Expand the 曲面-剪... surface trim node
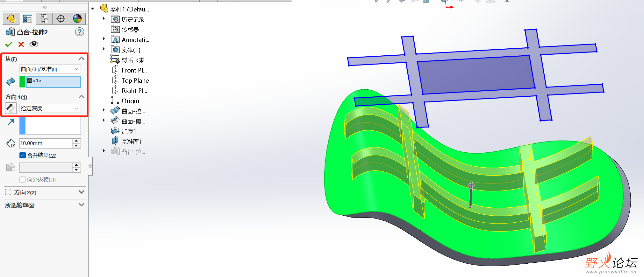 pos(104,121)
